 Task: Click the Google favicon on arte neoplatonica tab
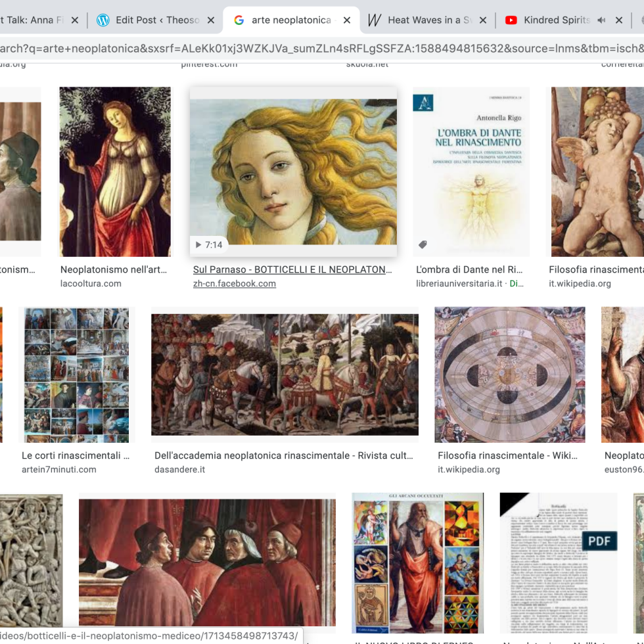click(239, 20)
